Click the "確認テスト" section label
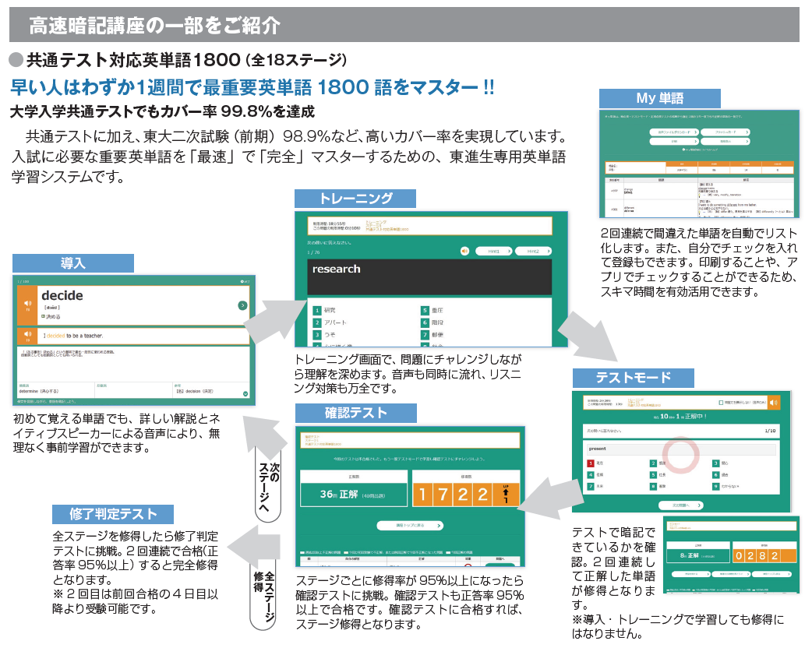Screen dimensions: 812x648 [x=356, y=413]
